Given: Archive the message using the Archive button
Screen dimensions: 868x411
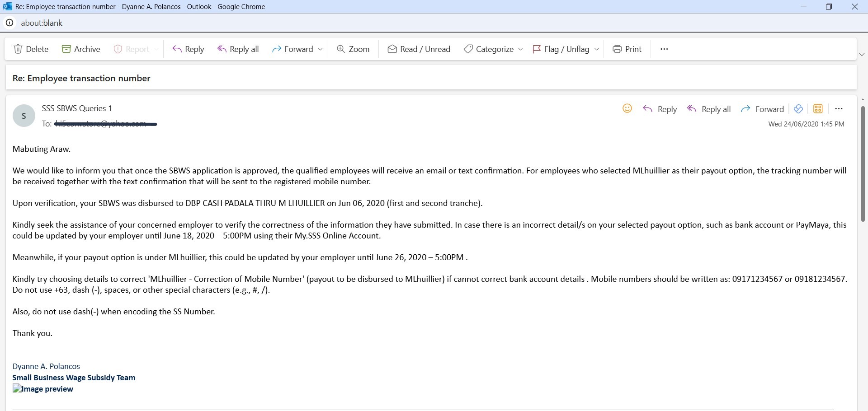Looking at the screenshot, I should tap(81, 49).
